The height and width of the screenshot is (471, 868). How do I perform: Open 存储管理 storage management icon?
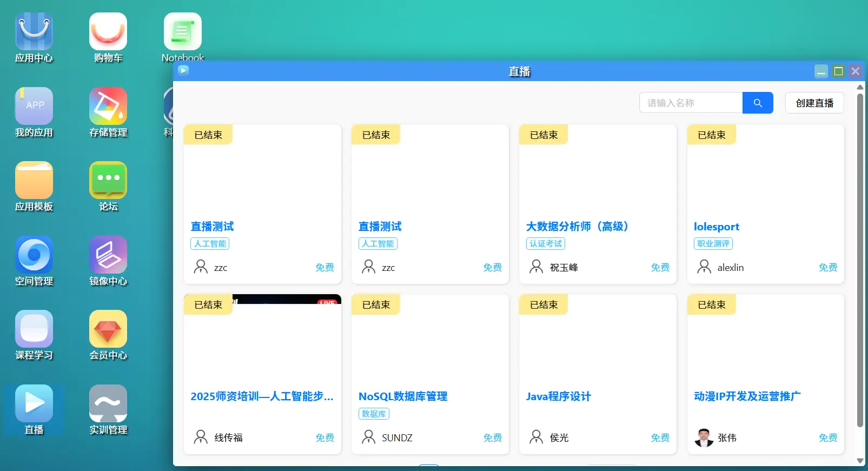tap(108, 107)
